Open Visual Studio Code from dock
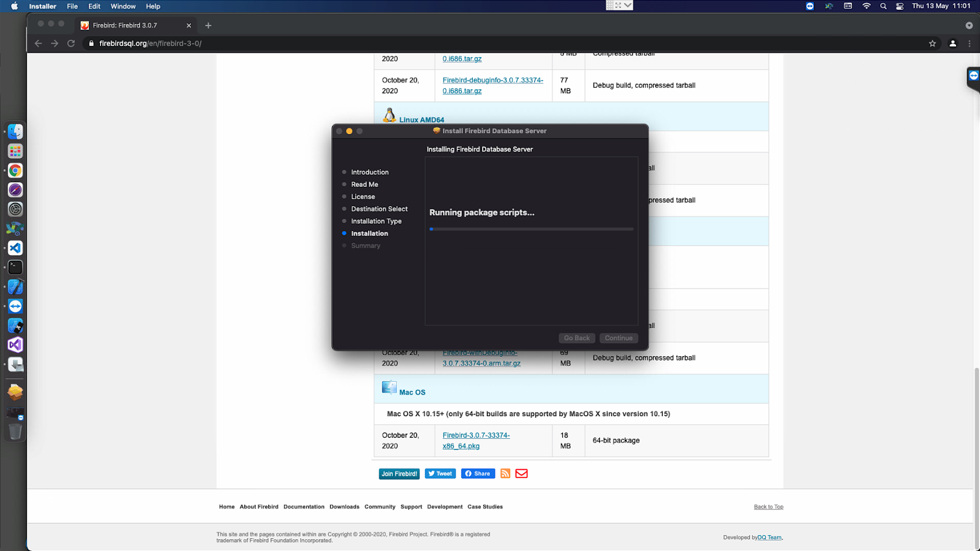The height and width of the screenshot is (551, 980). point(15,248)
